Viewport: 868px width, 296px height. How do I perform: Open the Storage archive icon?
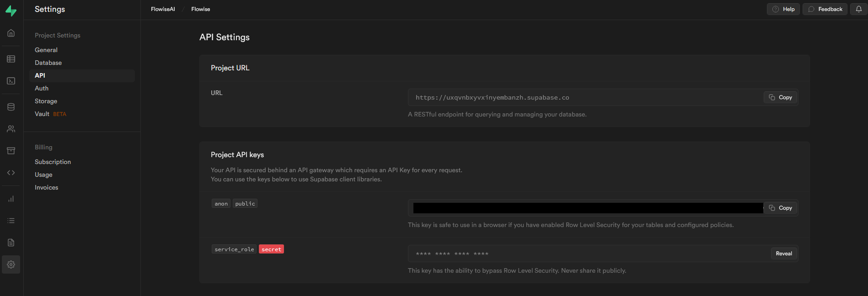11,151
